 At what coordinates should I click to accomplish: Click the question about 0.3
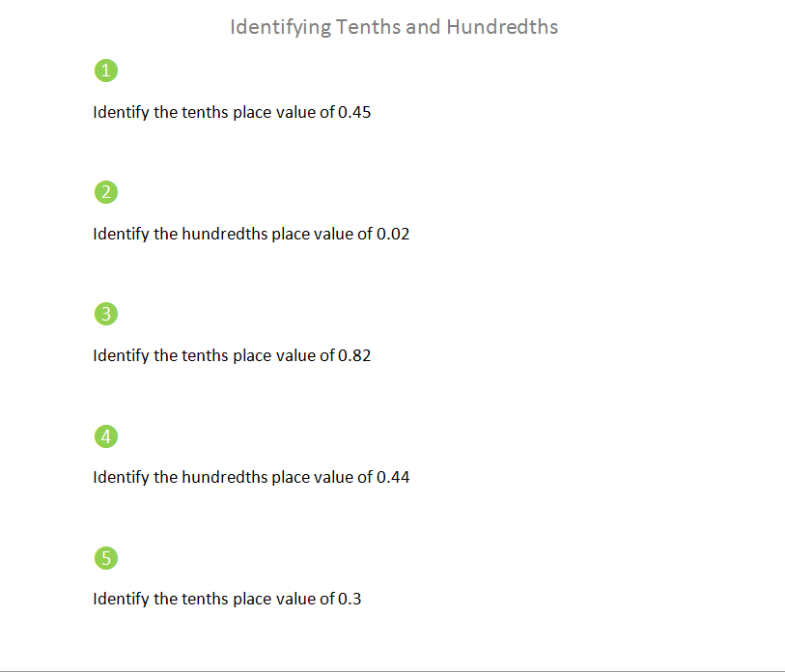(227, 599)
